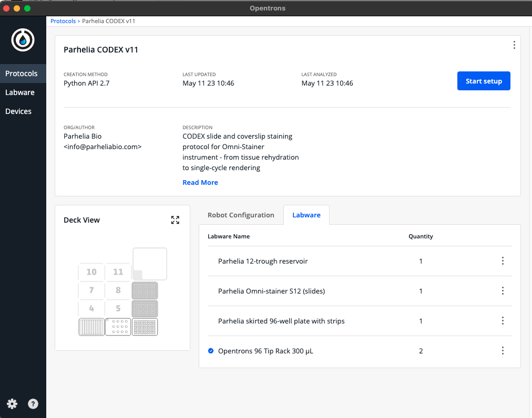
Task: Select Omni-stainer slides labware on deck map
Action: 118,327
